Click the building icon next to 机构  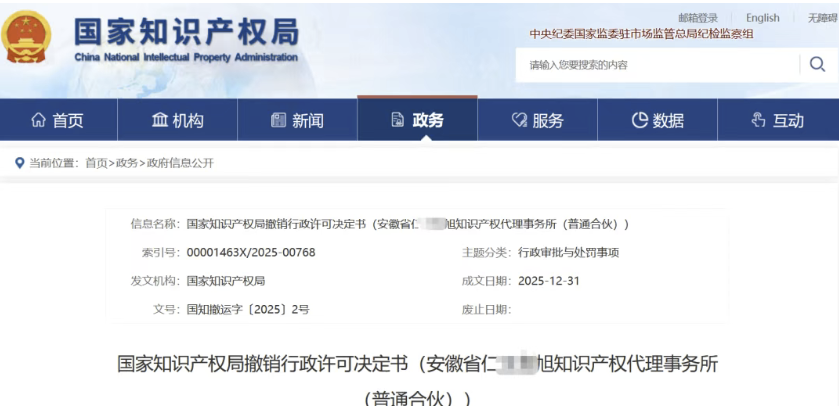[159, 120]
